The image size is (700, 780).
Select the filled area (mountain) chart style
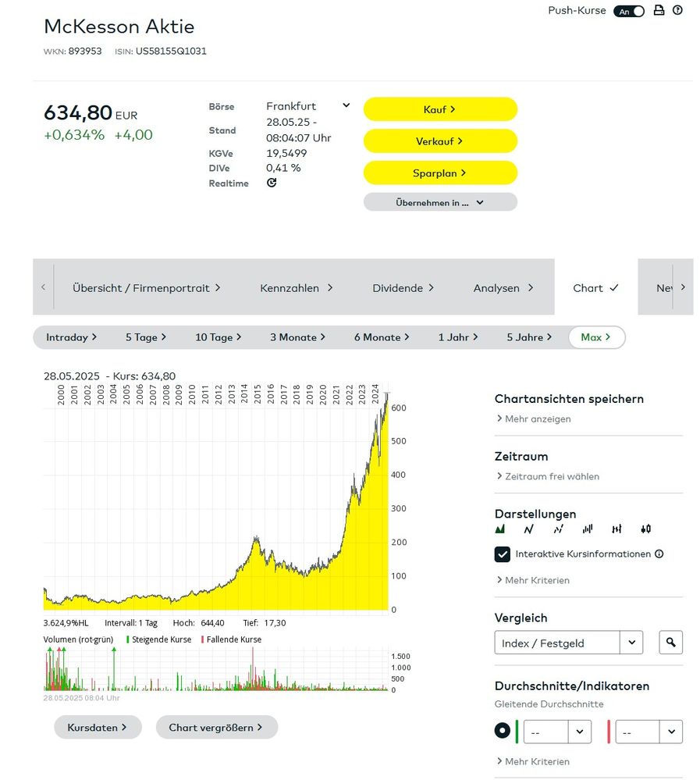coord(500,529)
